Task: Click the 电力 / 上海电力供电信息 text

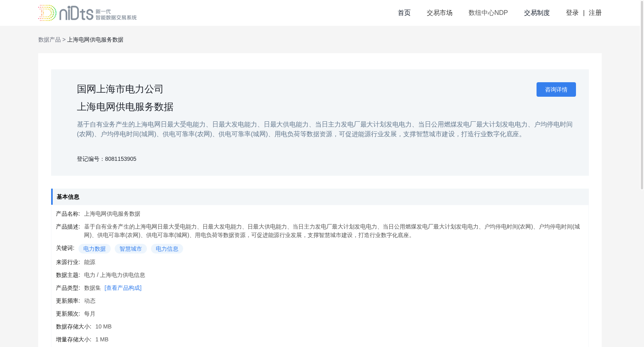Action: 115,275
